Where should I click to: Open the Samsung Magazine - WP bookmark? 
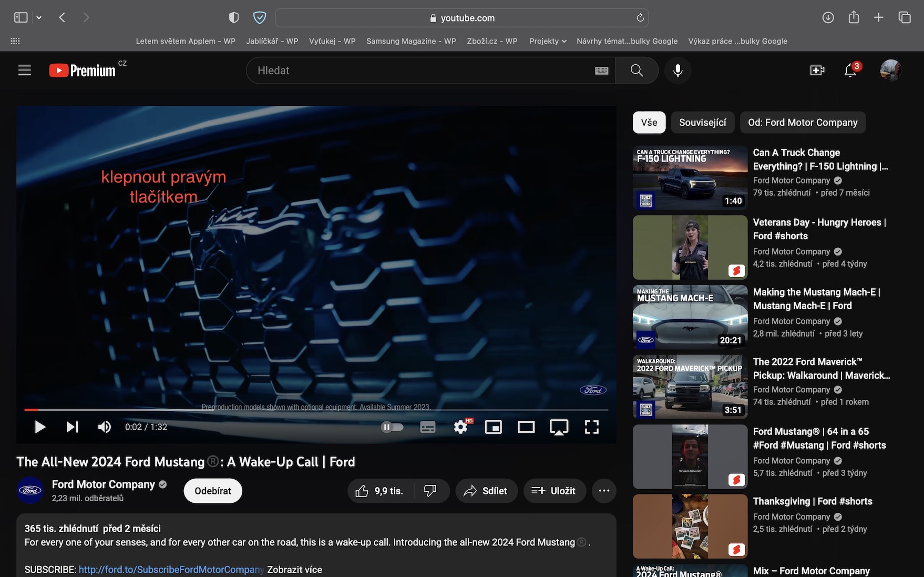pyautogui.click(x=411, y=41)
